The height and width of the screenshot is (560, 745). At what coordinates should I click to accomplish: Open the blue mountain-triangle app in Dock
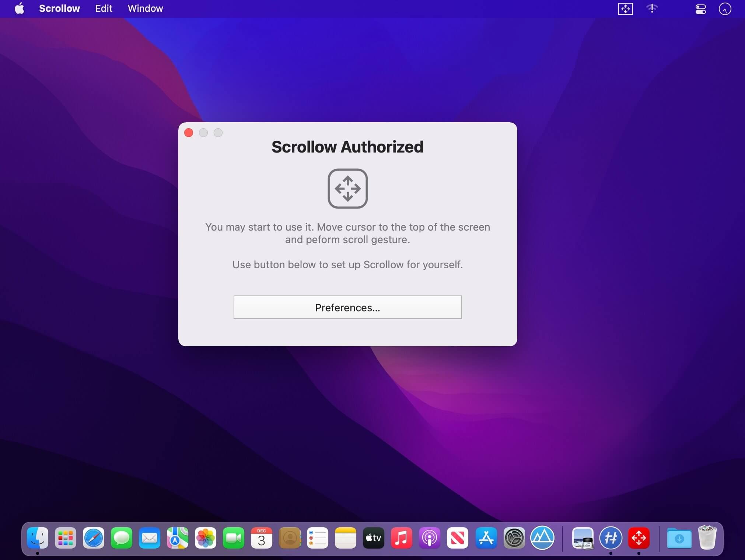tap(542, 538)
